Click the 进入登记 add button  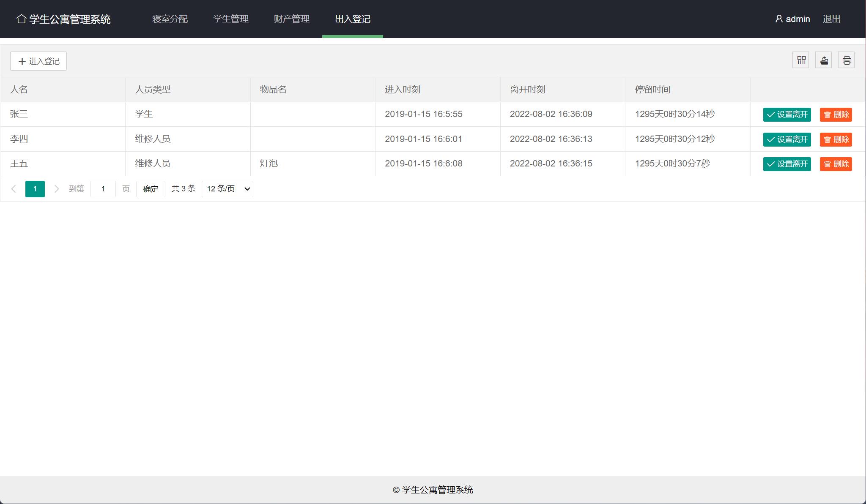[38, 61]
